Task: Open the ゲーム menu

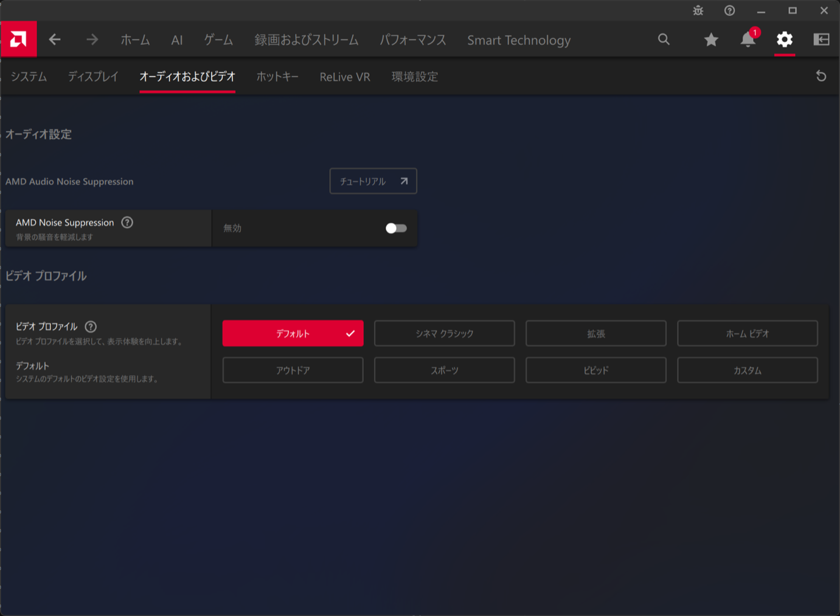Action: coord(218,40)
